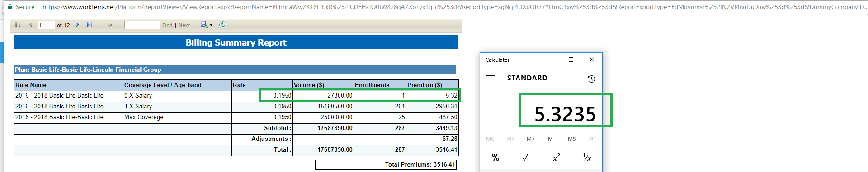Jump to last report page
This screenshot has width=868, height=172.
[x=90, y=25]
